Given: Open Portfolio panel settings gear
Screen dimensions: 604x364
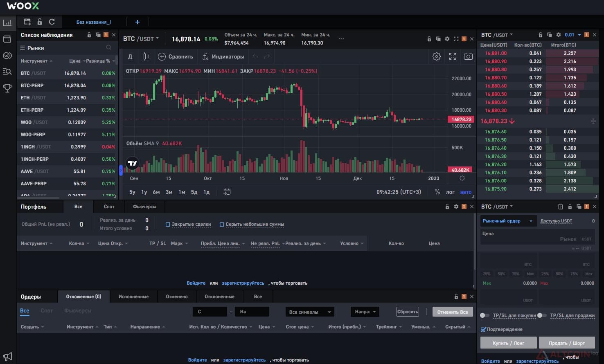Looking at the screenshot, I should point(456,207).
